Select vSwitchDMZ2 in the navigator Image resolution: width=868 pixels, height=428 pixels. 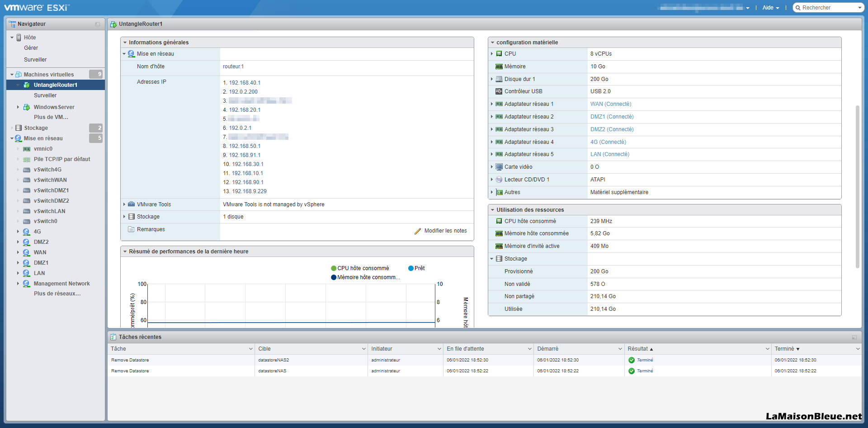[51, 201]
